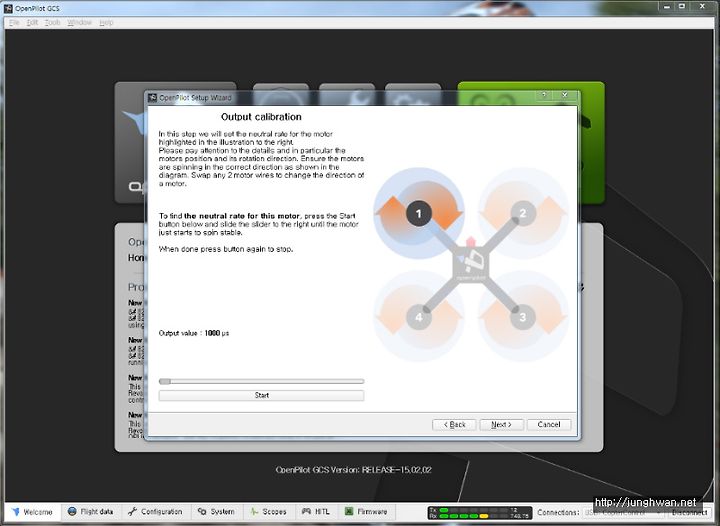Click the wizard help question mark button
The image size is (720, 526).
[545, 95]
